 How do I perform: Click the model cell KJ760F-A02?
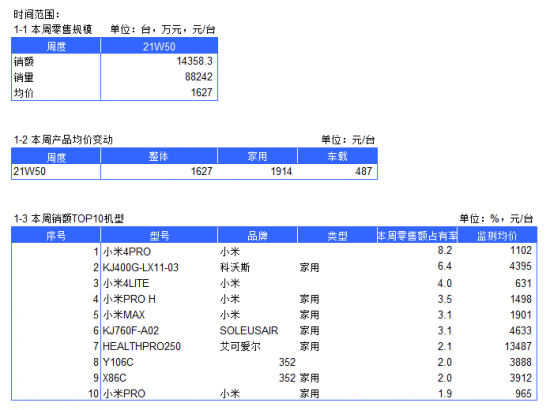pos(130,331)
